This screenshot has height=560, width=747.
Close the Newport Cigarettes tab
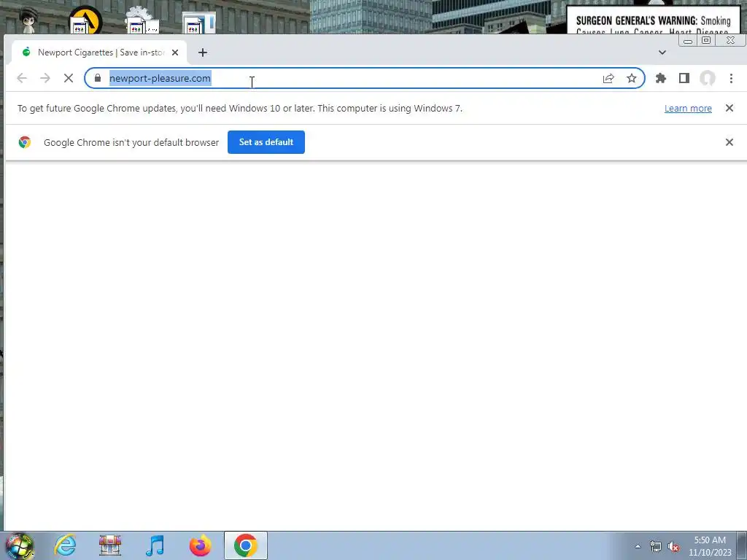click(175, 52)
